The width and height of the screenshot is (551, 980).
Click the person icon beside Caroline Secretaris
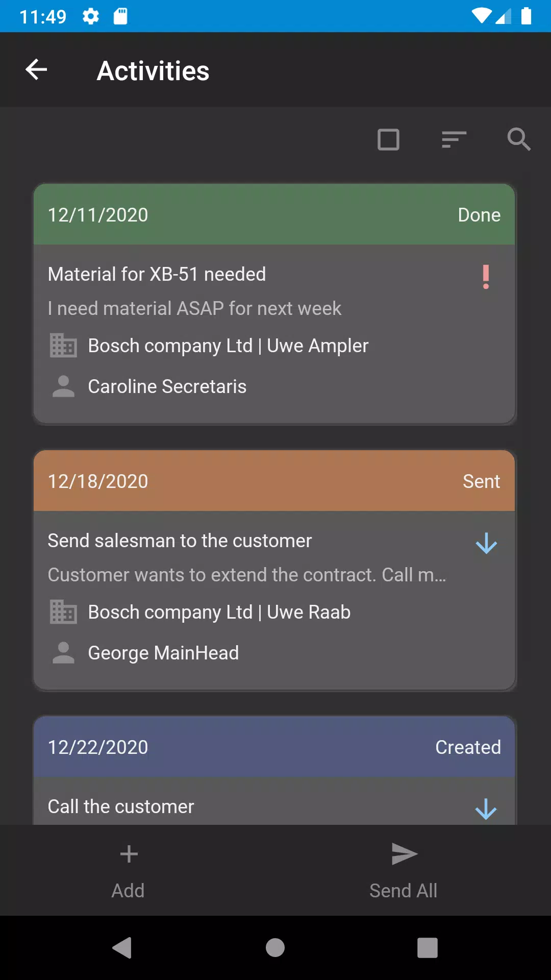pos(63,386)
